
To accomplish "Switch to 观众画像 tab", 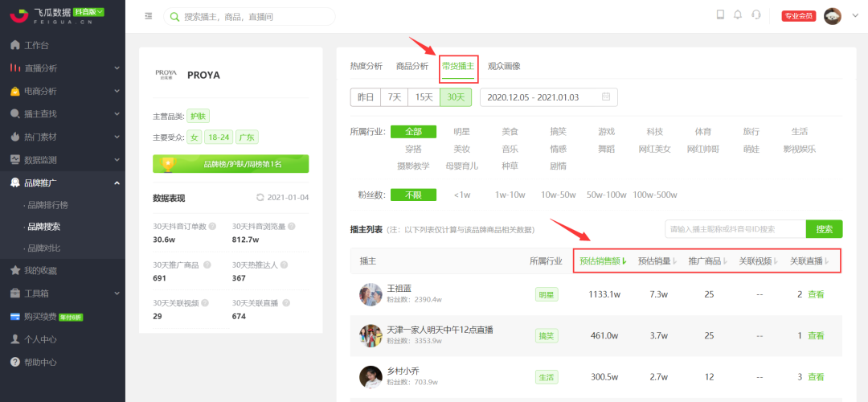I will (504, 66).
